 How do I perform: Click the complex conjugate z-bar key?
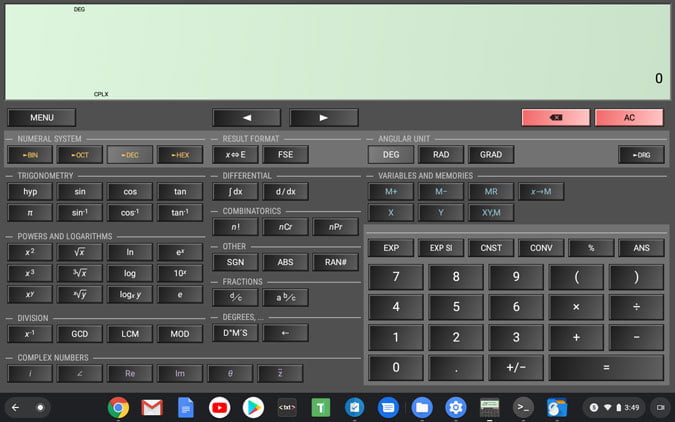pos(280,373)
